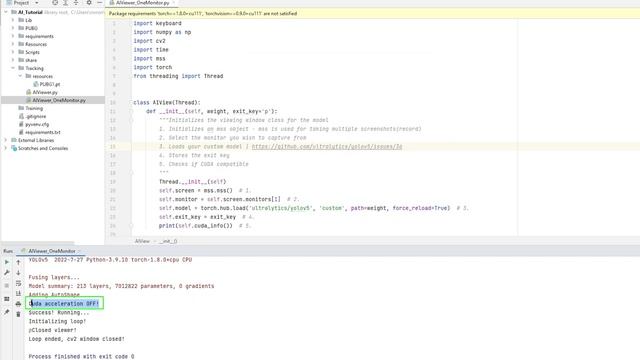Click Up the stack trace arrow

coord(18,262)
